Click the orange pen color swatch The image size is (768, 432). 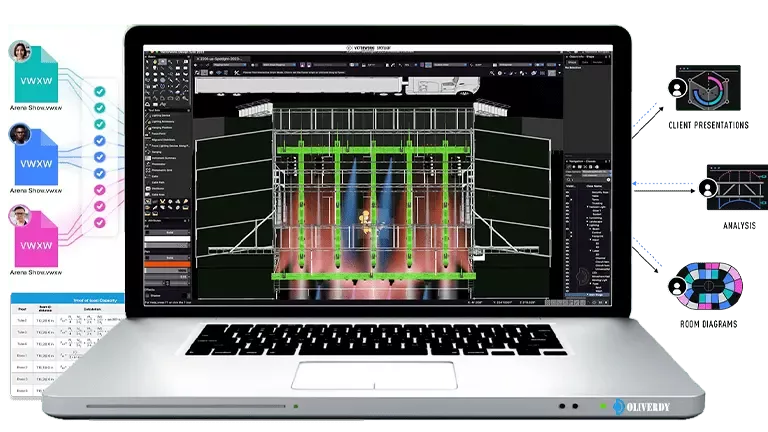pos(168,264)
